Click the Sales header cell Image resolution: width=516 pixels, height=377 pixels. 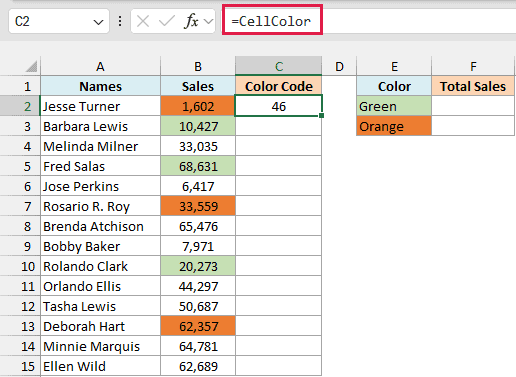pyautogui.click(x=198, y=86)
